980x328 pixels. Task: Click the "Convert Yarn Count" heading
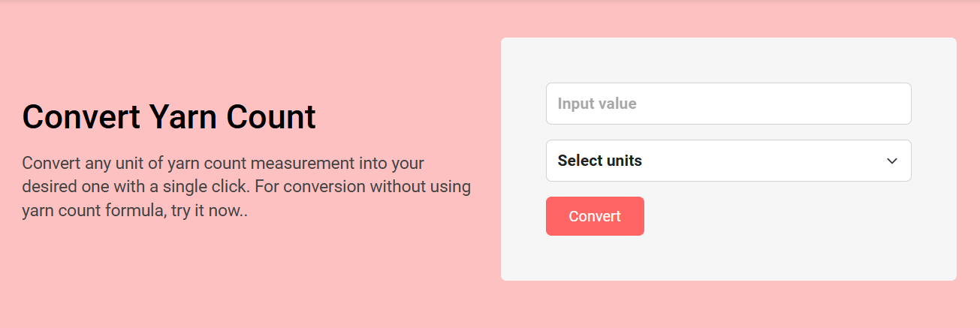coord(169,117)
